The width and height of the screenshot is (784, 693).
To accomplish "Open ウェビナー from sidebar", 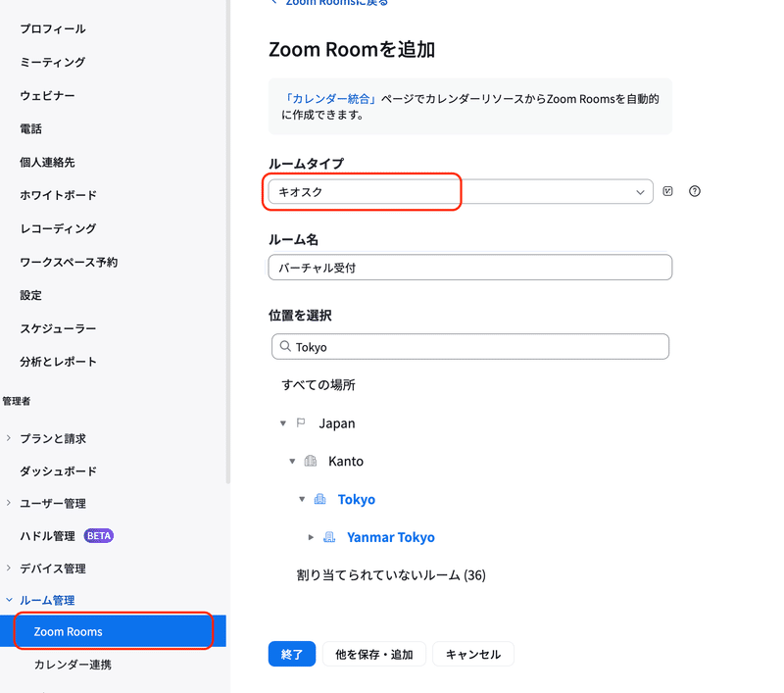I will click(x=47, y=95).
